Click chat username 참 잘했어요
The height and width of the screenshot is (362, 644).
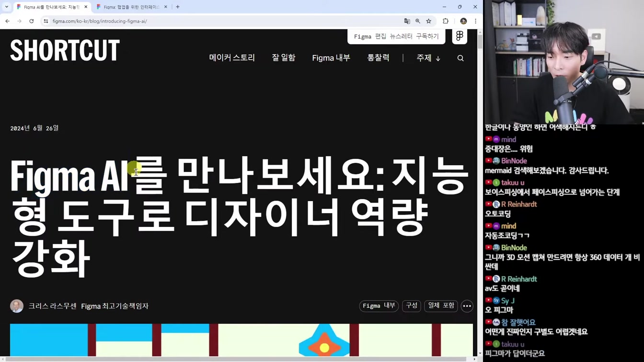(518, 322)
